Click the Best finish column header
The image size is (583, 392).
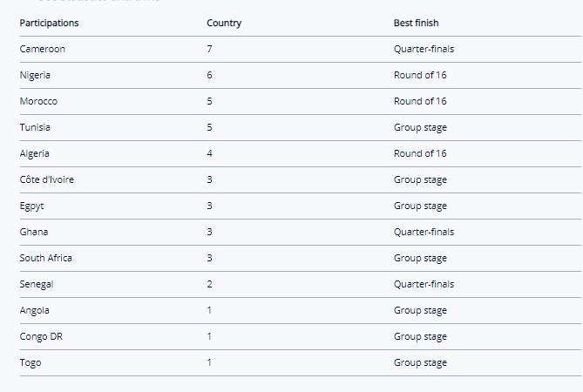click(x=417, y=23)
